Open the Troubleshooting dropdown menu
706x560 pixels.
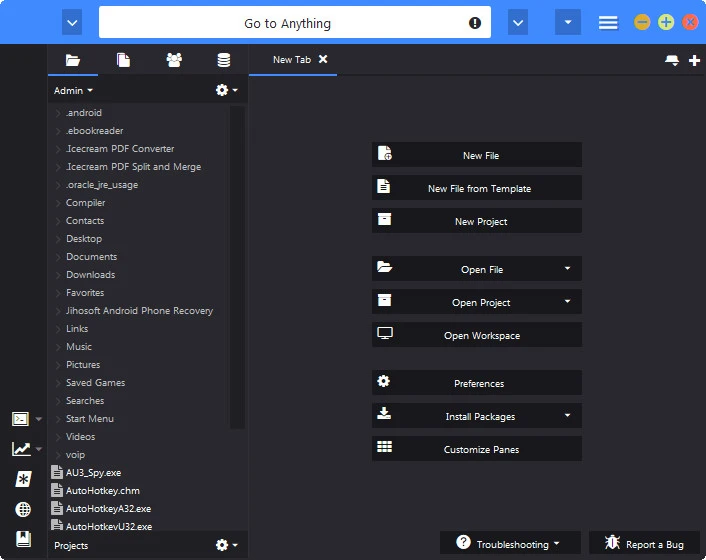coord(510,544)
